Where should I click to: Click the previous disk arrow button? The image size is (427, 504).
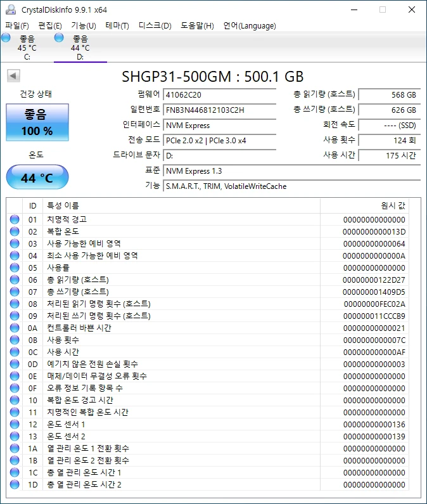pyautogui.click(x=13, y=76)
